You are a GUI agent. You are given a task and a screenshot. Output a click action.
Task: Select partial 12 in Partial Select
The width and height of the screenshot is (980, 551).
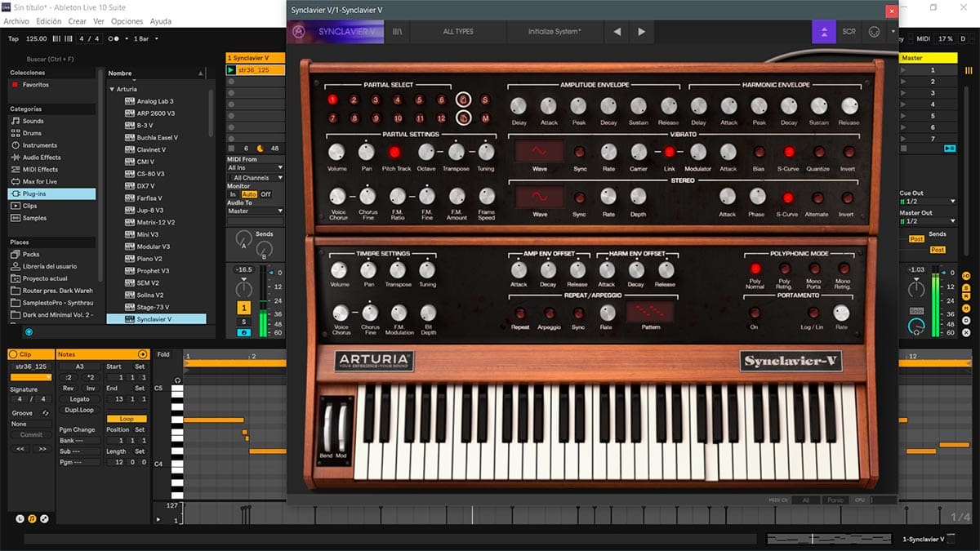pyautogui.click(x=442, y=118)
